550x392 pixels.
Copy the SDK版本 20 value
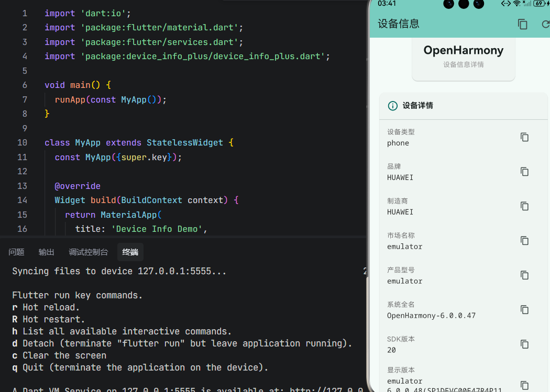point(524,344)
